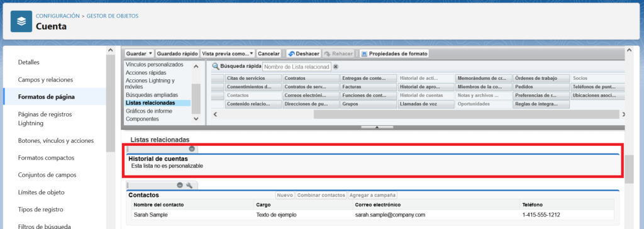Collapse the palette using the center handle
The height and width of the screenshot is (229, 644).
point(377,127)
